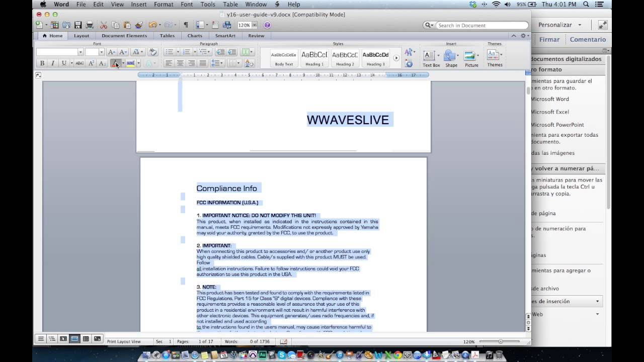Open Personalizar dropdown in Acrobat panel
The width and height of the screenshot is (644, 362).
click(x=559, y=25)
